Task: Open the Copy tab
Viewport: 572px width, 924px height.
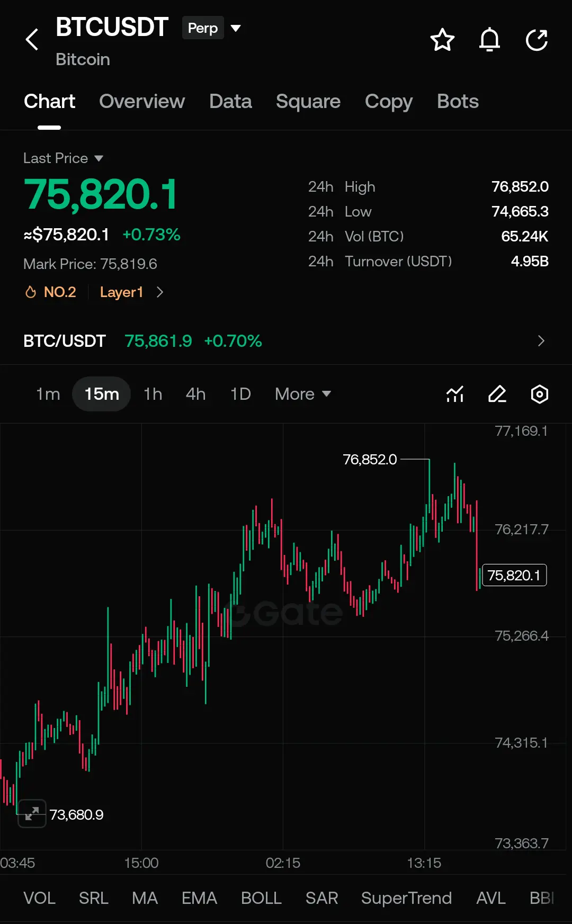Action: (x=389, y=101)
